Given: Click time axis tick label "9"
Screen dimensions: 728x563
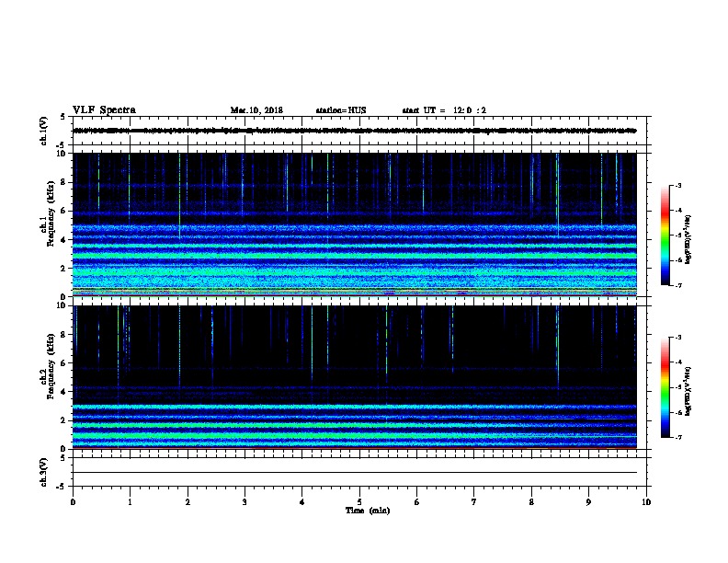Looking at the screenshot, I should pyautogui.click(x=588, y=502).
